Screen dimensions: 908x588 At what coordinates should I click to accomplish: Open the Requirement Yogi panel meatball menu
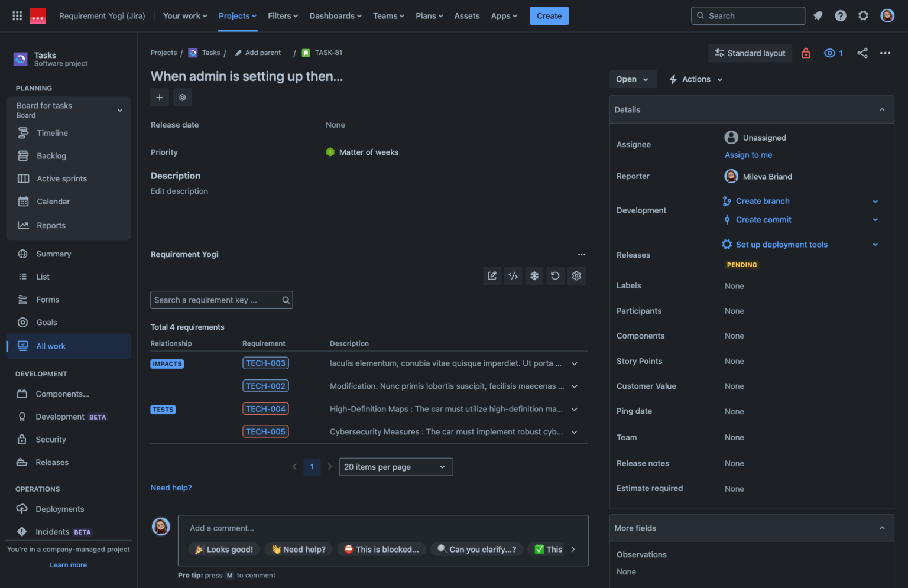pyautogui.click(x=582, y=254)
